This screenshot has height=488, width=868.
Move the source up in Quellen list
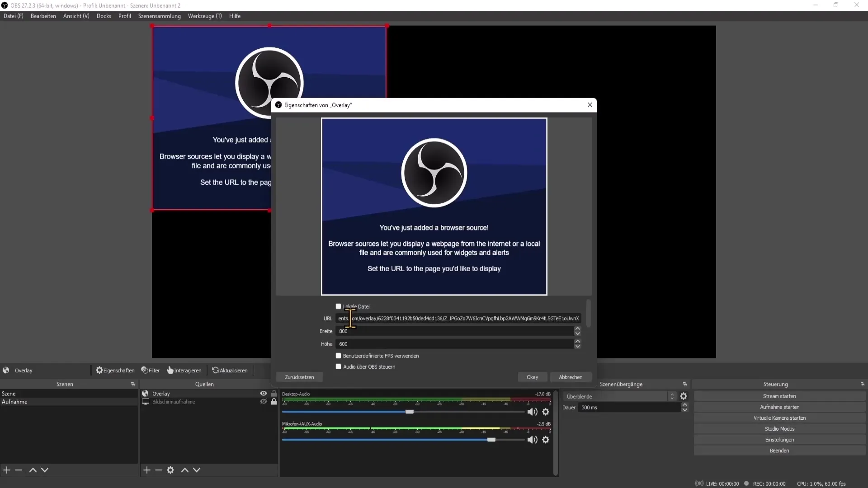185,470
